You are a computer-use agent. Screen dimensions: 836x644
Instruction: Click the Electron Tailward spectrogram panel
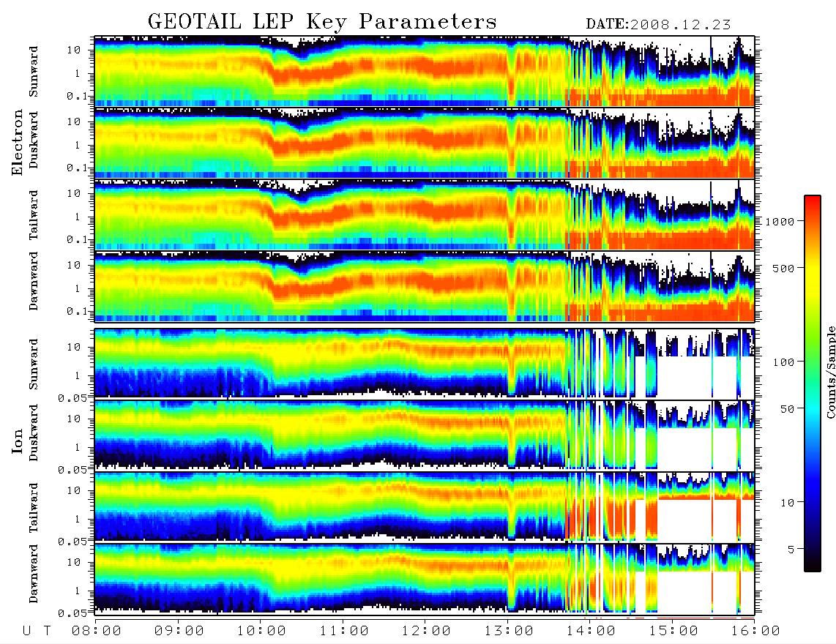click(425, 214)
